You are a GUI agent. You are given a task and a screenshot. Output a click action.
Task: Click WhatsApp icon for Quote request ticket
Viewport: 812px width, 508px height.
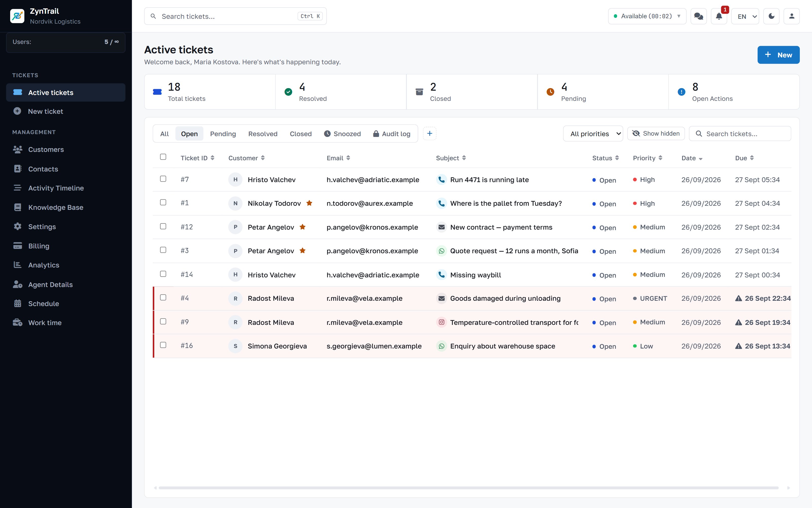tap(442, 251)
